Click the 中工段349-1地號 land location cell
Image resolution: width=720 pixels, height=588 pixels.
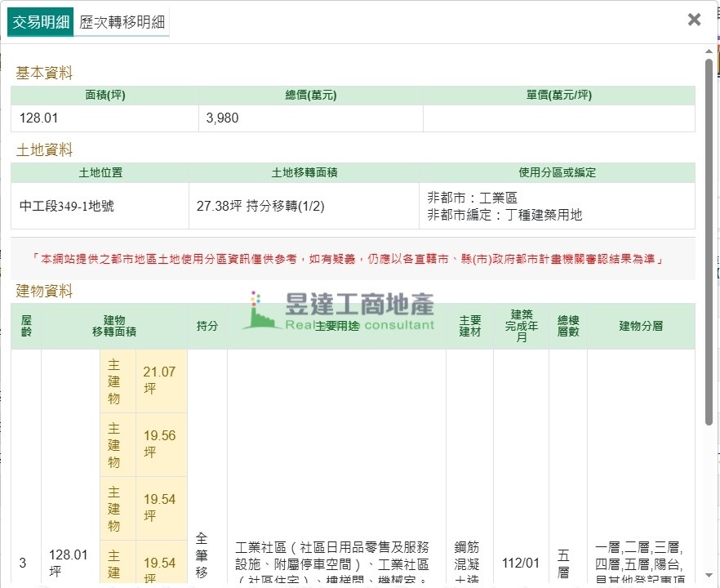pyautogui.click(x=67, y=206)
